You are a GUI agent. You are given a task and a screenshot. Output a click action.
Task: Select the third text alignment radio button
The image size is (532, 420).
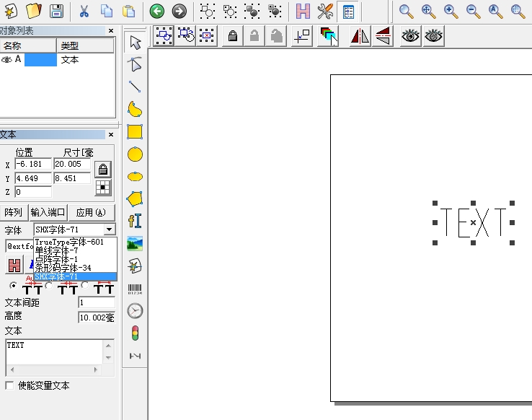tap(85, 285)
